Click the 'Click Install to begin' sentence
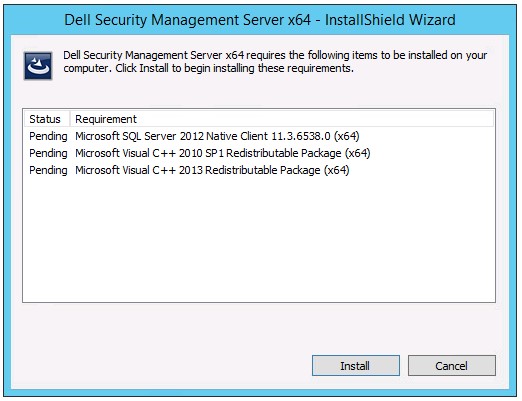The image size is (522, 401). coord(234,68)
